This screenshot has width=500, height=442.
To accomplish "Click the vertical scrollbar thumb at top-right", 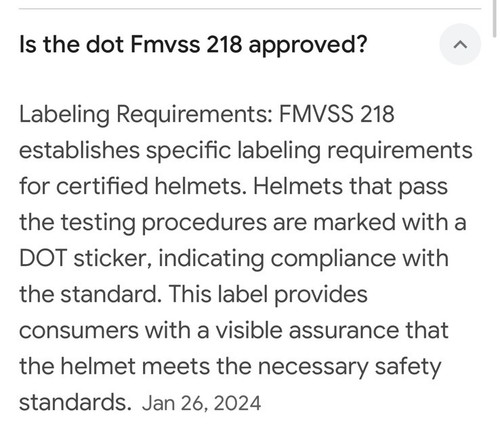I will click(x=495, y=17).
